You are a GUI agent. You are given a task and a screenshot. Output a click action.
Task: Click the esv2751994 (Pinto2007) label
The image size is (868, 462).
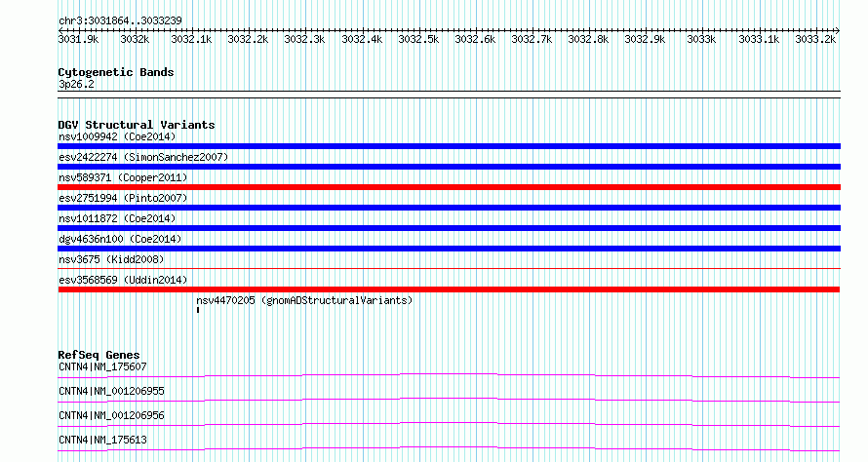click(x=123, y=198)
